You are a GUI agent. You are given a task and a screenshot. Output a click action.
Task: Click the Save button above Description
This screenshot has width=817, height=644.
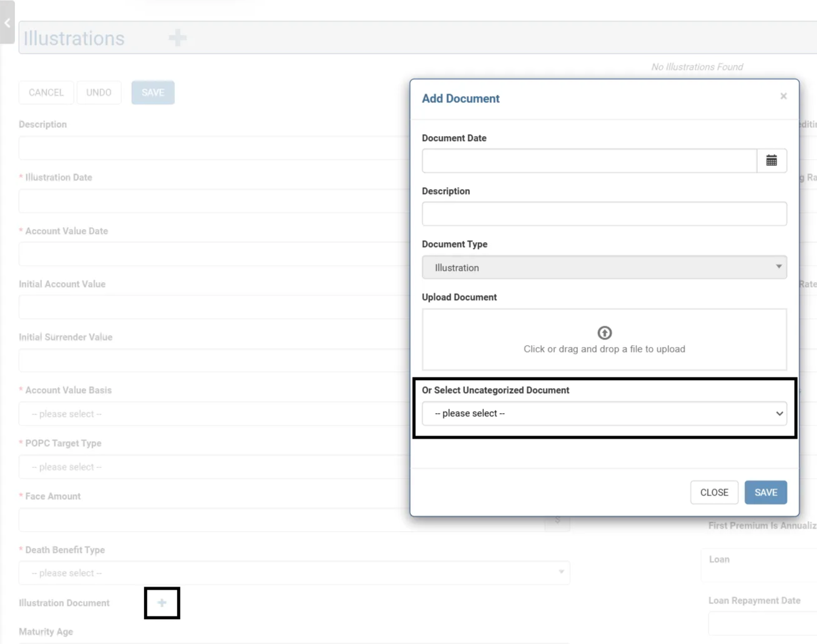(153, 92)
